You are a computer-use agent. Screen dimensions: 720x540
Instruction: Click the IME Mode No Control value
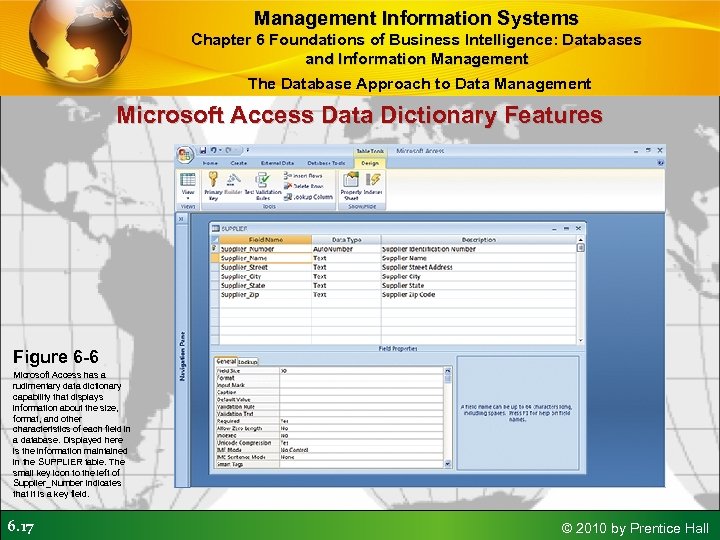tap(361, 450)
